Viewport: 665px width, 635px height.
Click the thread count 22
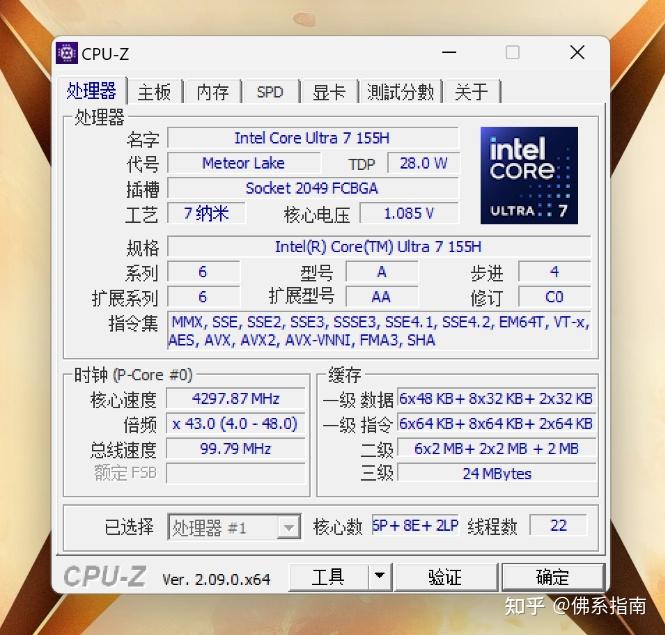[558, 526]
